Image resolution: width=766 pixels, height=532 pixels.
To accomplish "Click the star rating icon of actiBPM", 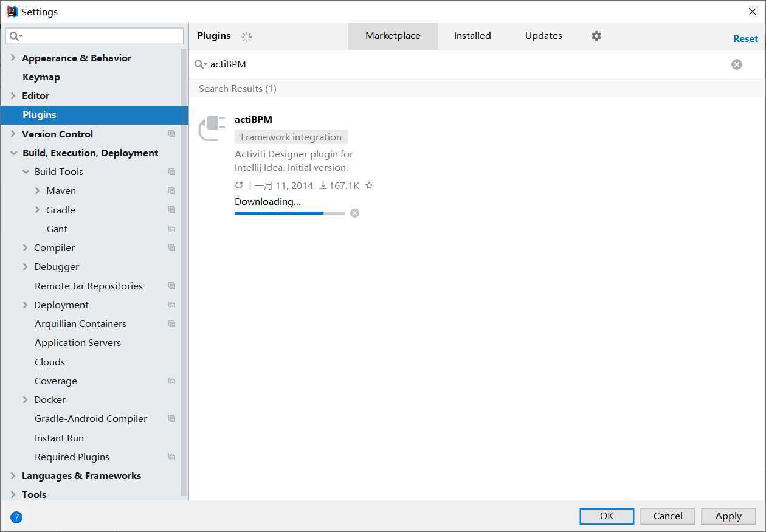I will [x=369, y=185].
